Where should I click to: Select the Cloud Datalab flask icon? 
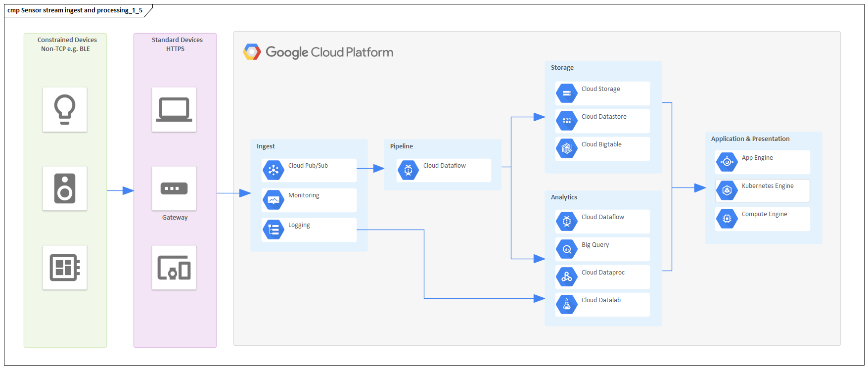pos(566,305)
